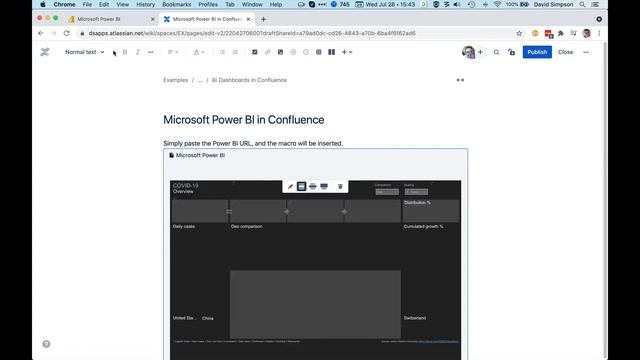Close the Microsoft Power BI in Confluence tab
640x360 pixels.
248,19
